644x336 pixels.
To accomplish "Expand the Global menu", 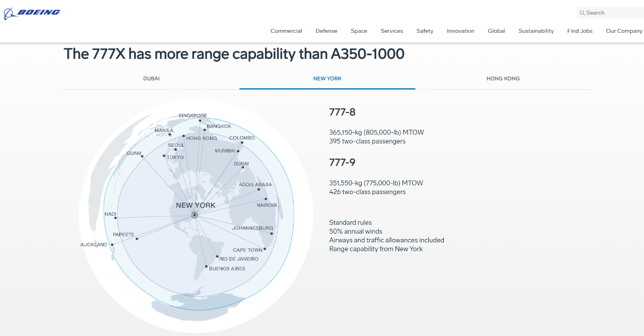I will 496,31.
